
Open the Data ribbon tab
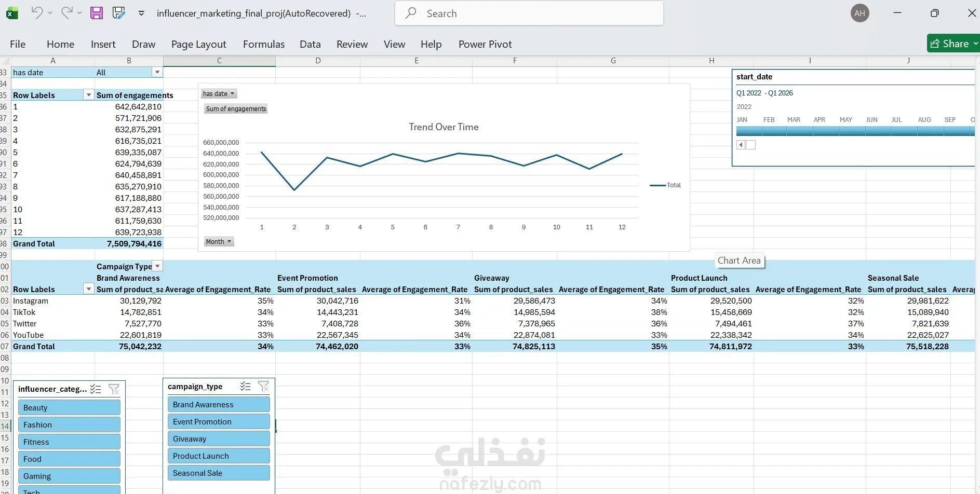[x=310, y=45]
